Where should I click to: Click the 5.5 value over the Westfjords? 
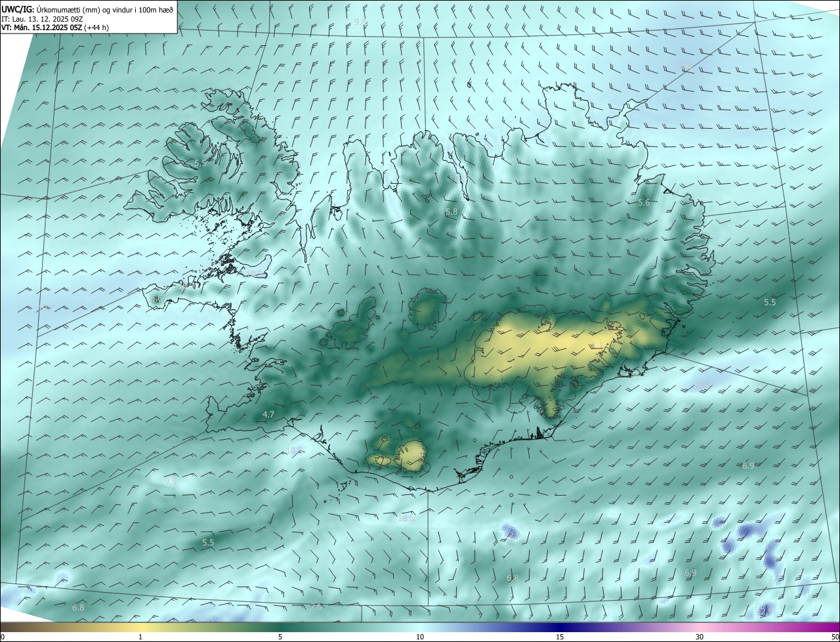coord(200,163)
